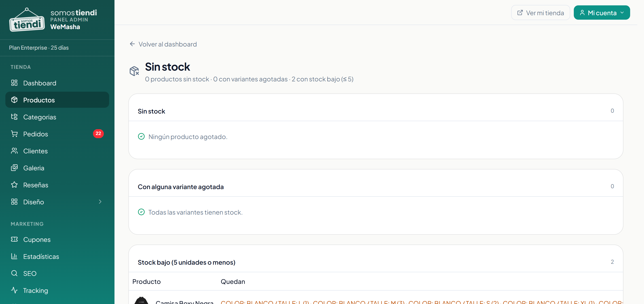The height and width of the screenshot is (304, 644).
Task: Click the Pedidos cart icon
Action: 14,134
